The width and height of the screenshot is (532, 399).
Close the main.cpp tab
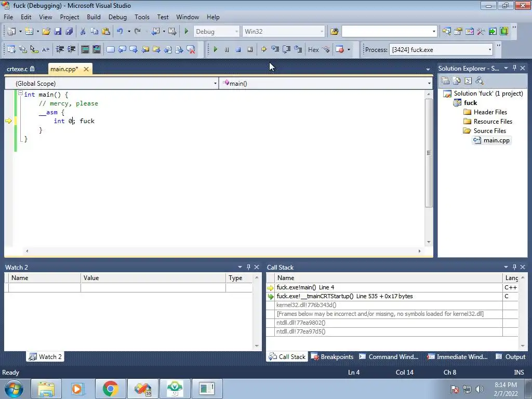[86, 69]
